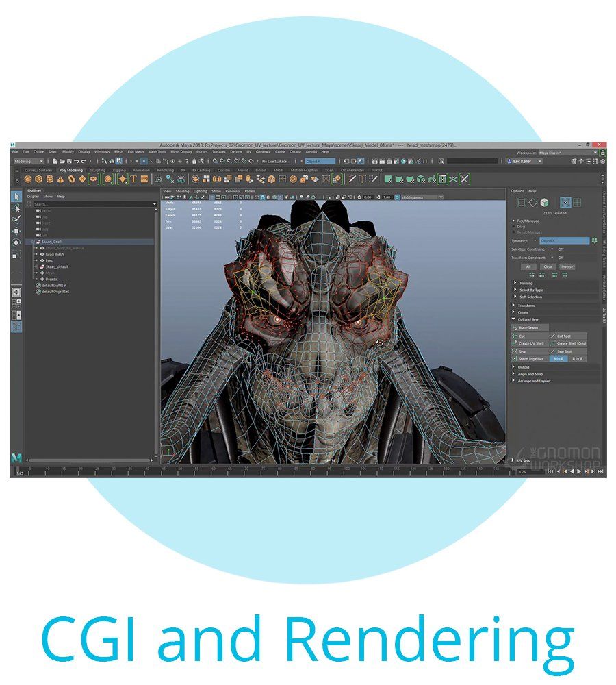Click the Auto-Seams button
Screen dimensions: 616x685
530,327
